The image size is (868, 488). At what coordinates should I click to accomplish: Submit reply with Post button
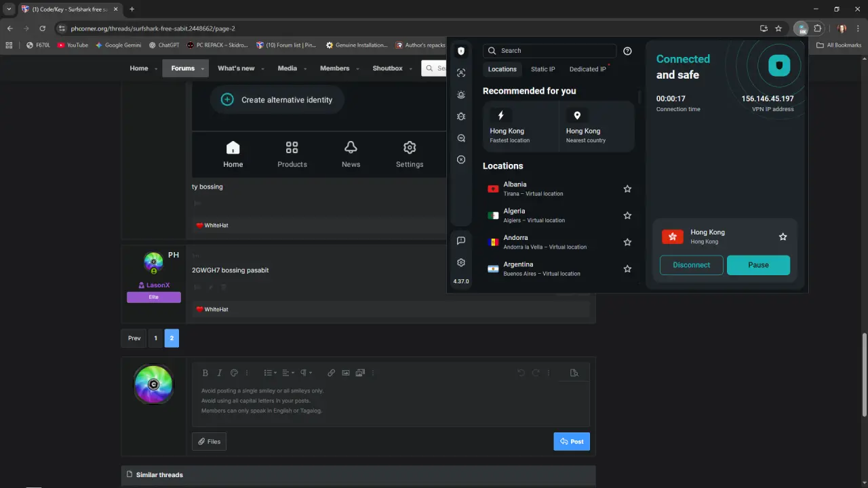click(572, 441)
